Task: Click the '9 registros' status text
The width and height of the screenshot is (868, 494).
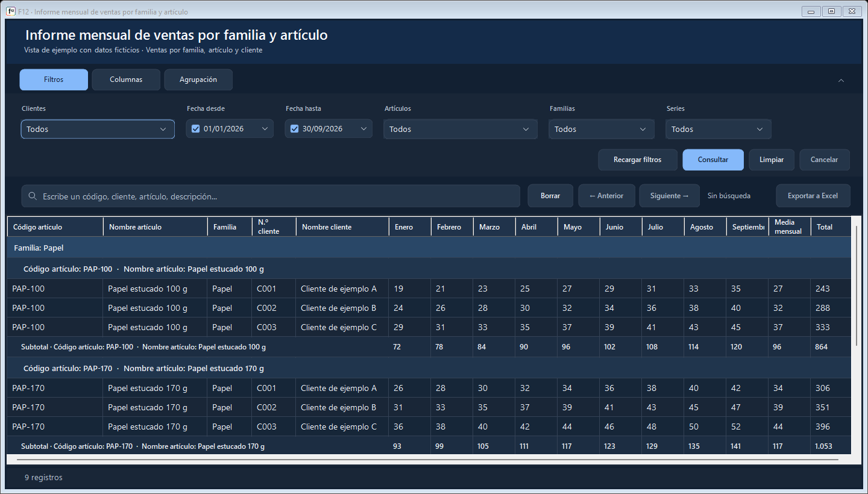Action: 43,478
